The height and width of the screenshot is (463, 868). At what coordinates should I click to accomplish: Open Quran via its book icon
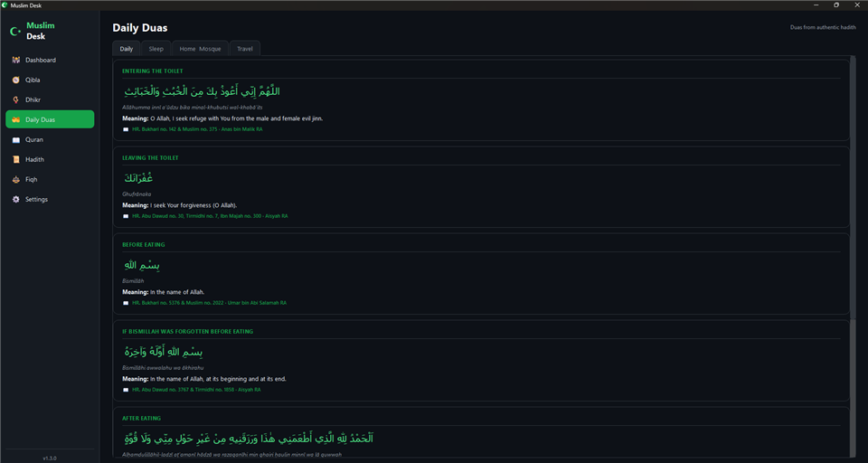point(16,139)
